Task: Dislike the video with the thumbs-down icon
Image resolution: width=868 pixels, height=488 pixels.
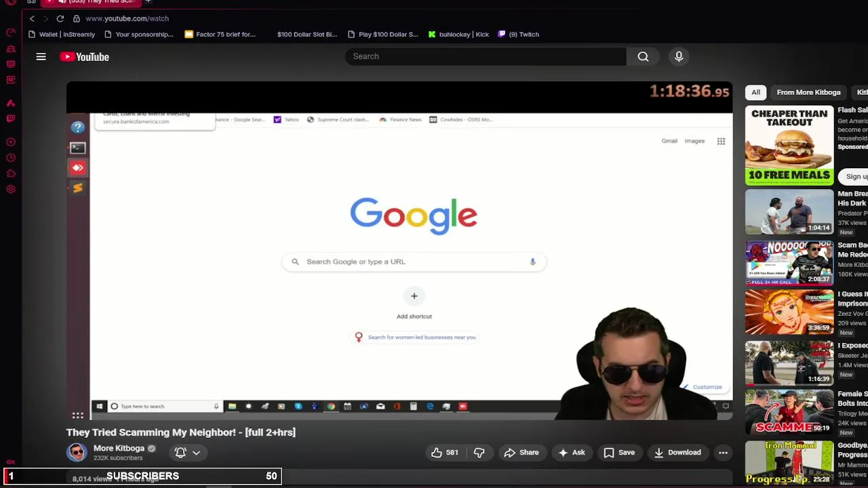Action: [479, 453]
